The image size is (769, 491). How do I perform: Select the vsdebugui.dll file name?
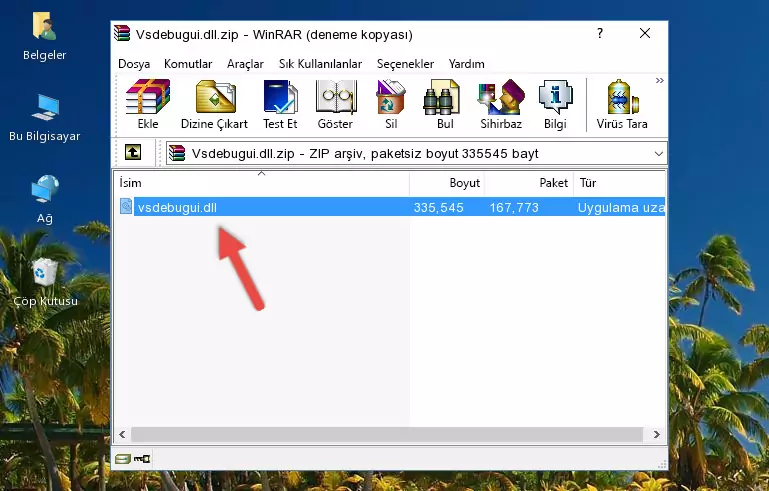[177, 207]
